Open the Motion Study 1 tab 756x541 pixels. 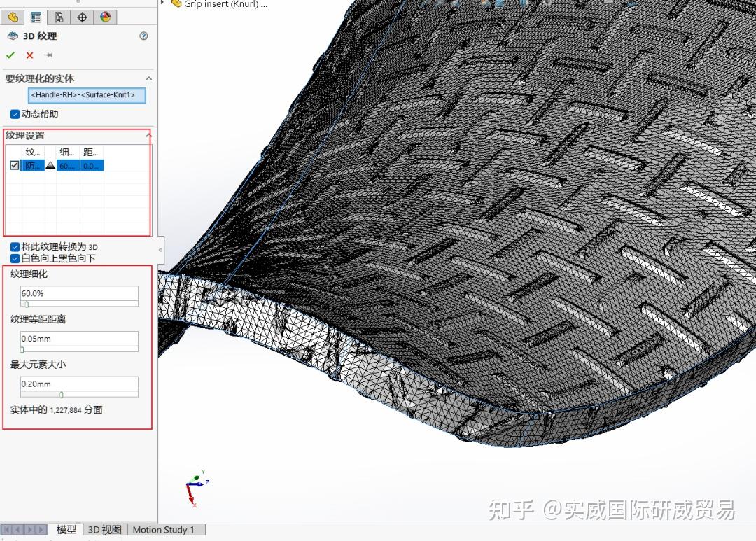click(x=165, y=530)
